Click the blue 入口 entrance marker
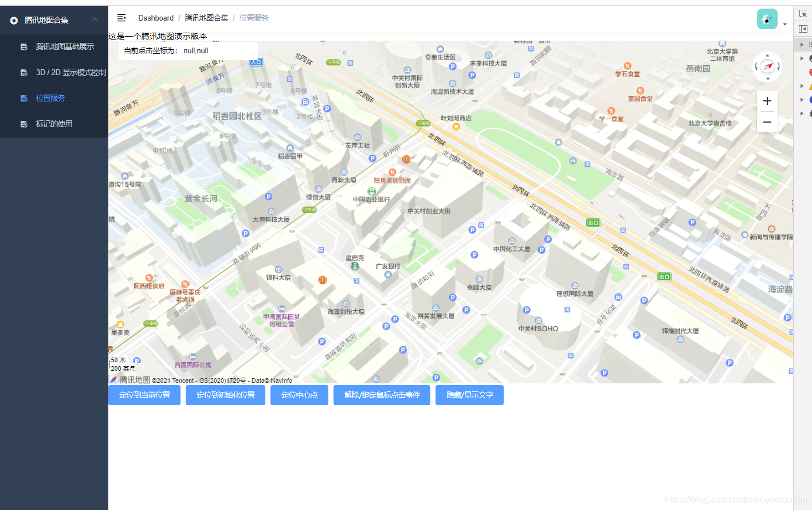This screenshot has width=812, height=510. point(256,62)
